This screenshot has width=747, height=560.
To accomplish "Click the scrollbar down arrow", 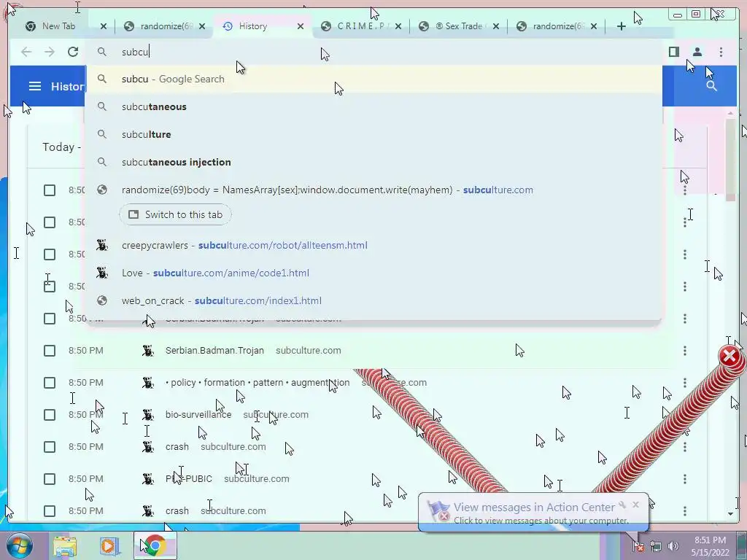I will pos(730,514).
